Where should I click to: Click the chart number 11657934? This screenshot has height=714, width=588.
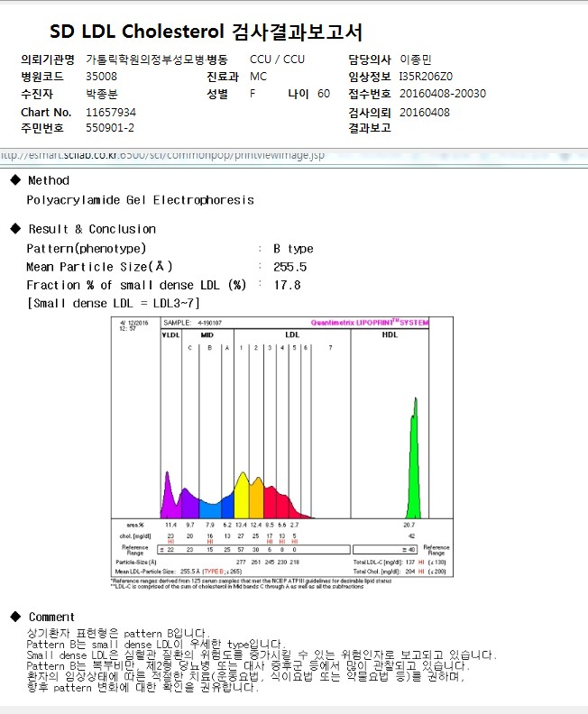[x=111, y=112]
